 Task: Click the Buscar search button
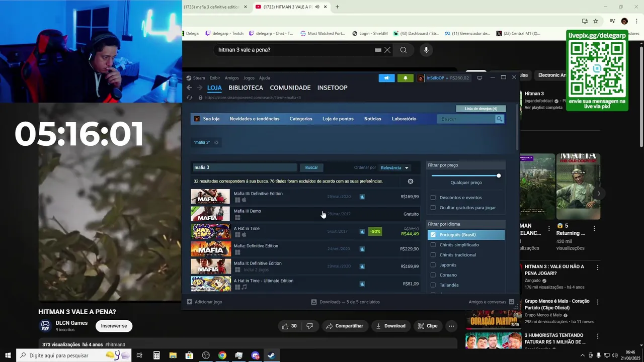click(311, 167)
